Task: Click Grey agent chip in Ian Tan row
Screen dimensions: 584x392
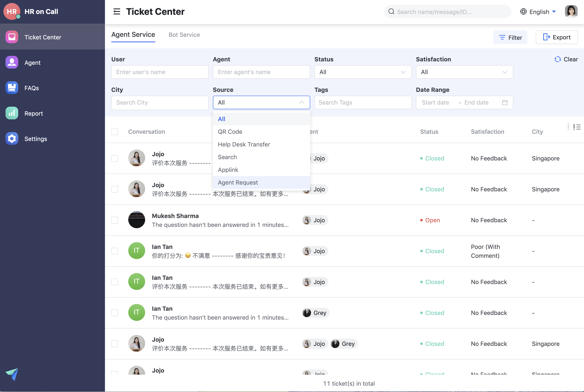Action: pos(316,313)
